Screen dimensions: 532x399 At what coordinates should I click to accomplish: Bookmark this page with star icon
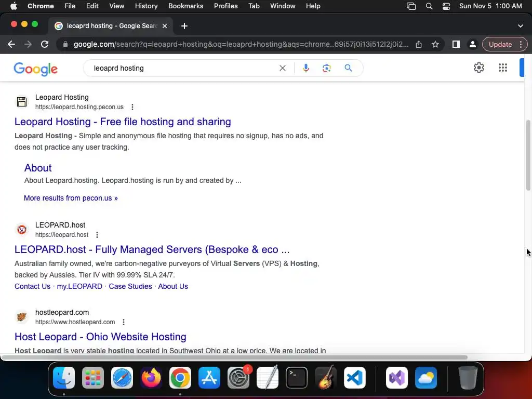pyautogui.click(x=435, y=45)
